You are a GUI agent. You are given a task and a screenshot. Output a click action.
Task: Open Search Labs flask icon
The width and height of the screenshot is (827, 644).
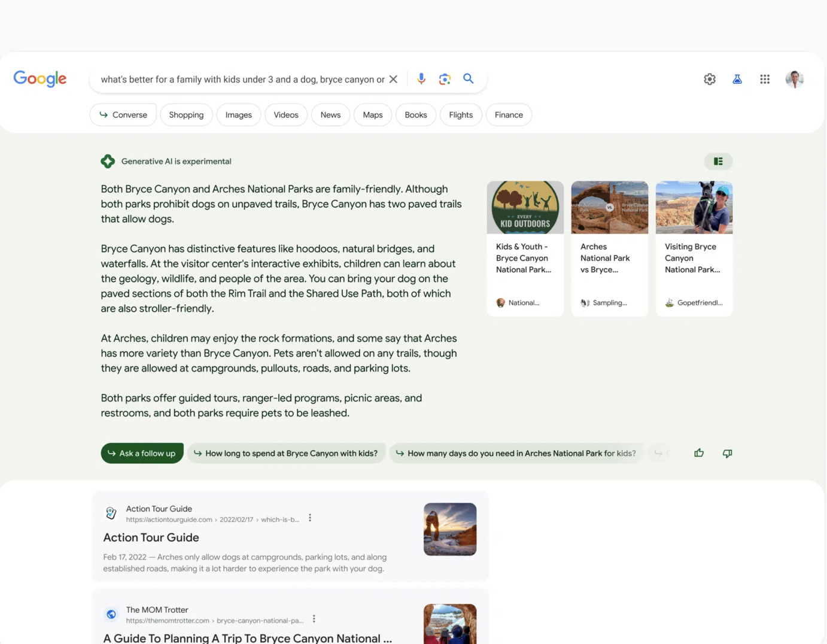[x=737, y=79]
